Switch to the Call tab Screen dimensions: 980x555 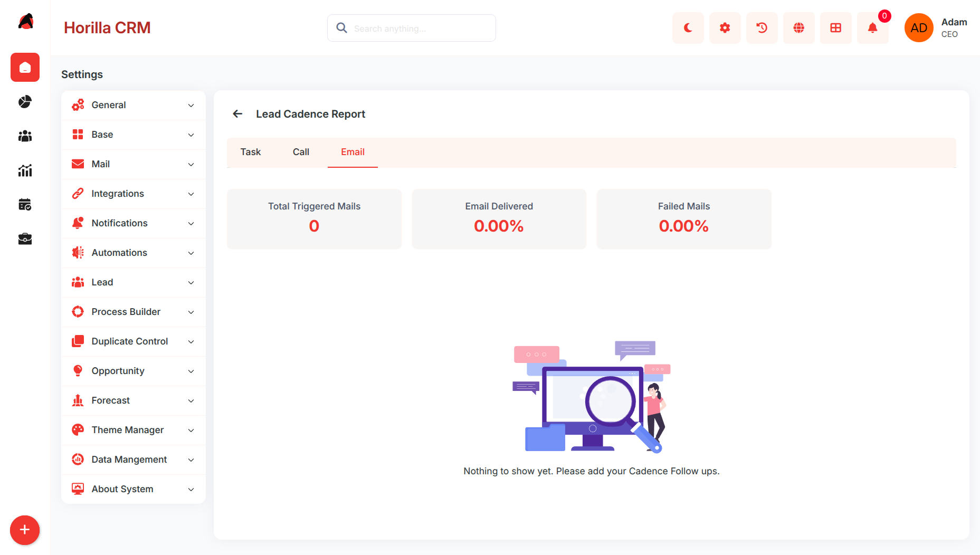301,152
